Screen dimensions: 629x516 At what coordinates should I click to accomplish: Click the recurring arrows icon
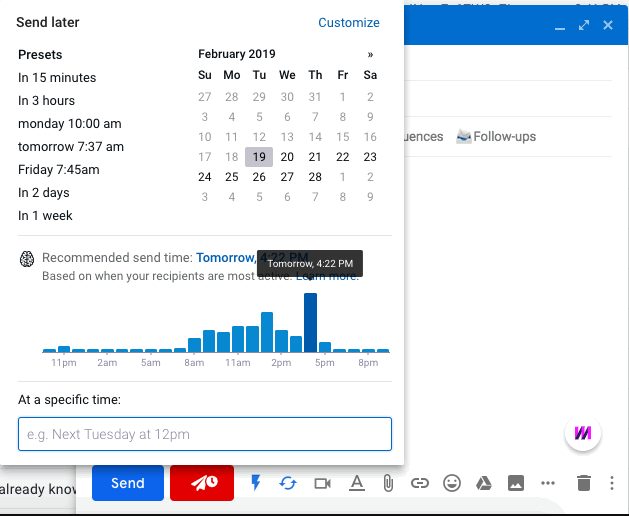pyautogui.click(x=288, y=483)
